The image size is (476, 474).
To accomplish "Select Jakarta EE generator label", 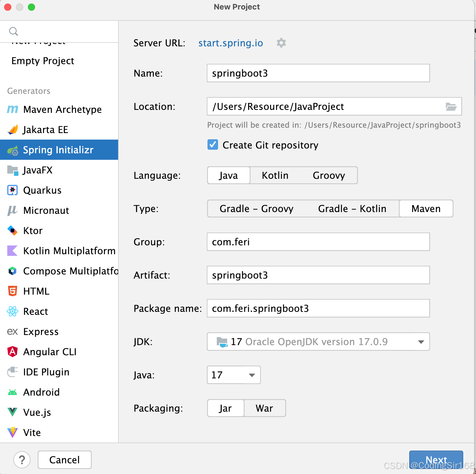I will [46, 130].
